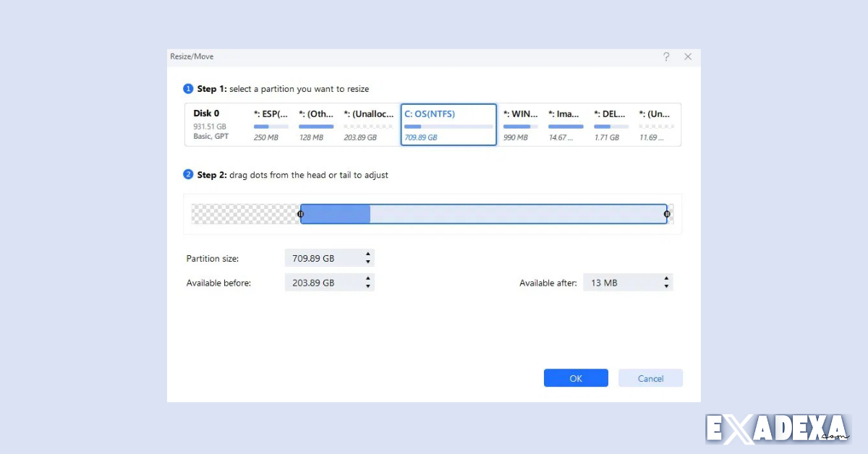Click the right drag dot on the resize bar

click(x=666, y=214)
